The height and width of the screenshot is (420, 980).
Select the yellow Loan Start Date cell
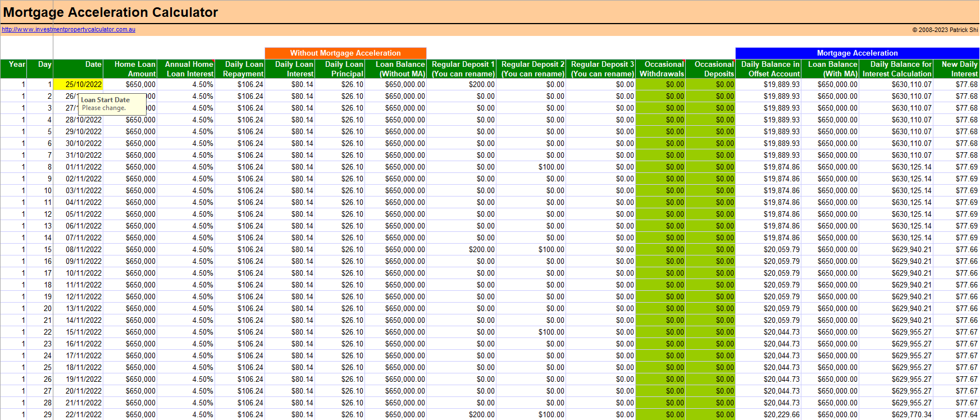click(78, 85)
